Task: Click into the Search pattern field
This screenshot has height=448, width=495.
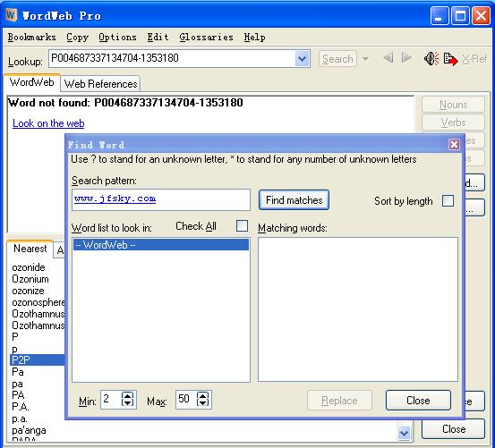Action: coord(161,199)
